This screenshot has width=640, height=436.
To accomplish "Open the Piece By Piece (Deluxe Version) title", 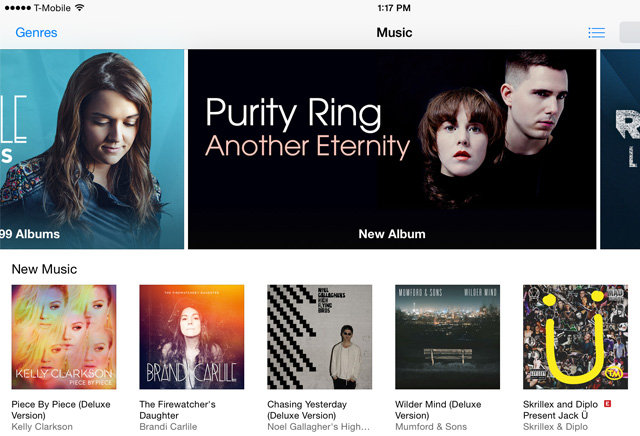I will tap(61, 410).
